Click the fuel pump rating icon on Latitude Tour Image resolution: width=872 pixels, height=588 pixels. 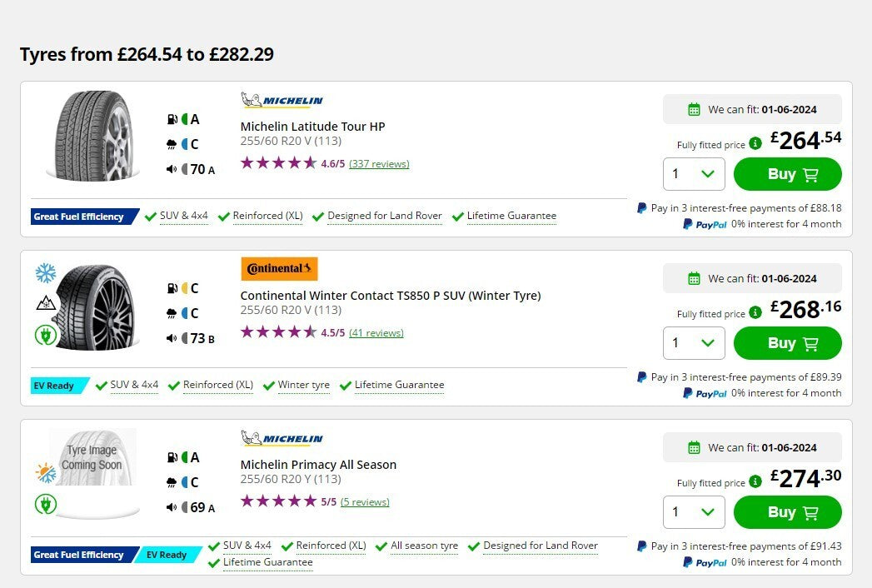172,119
